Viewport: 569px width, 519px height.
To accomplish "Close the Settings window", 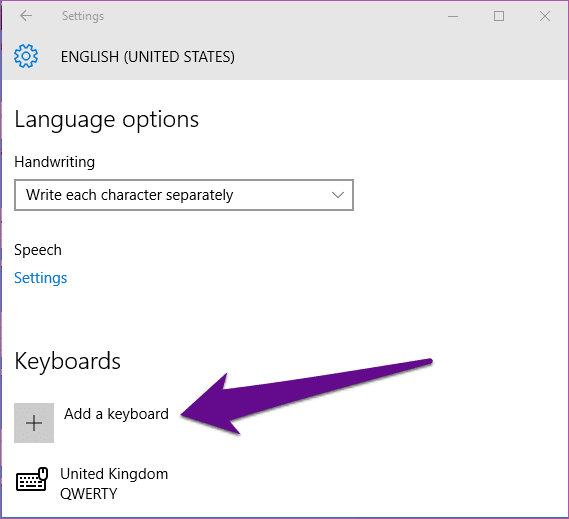I will click(x=545, y=16).
